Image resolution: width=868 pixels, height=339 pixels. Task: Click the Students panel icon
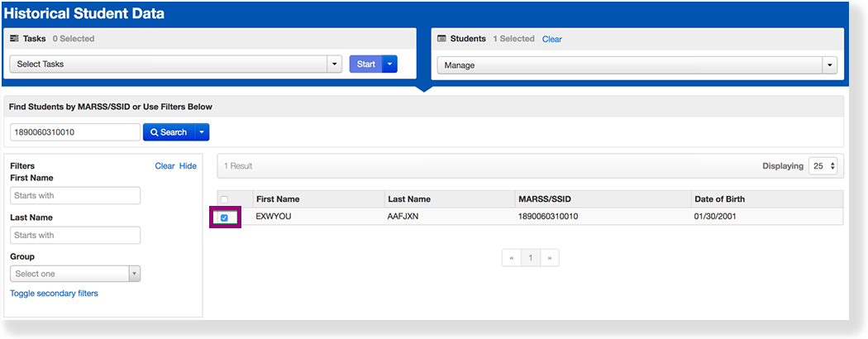coord(441,39)
